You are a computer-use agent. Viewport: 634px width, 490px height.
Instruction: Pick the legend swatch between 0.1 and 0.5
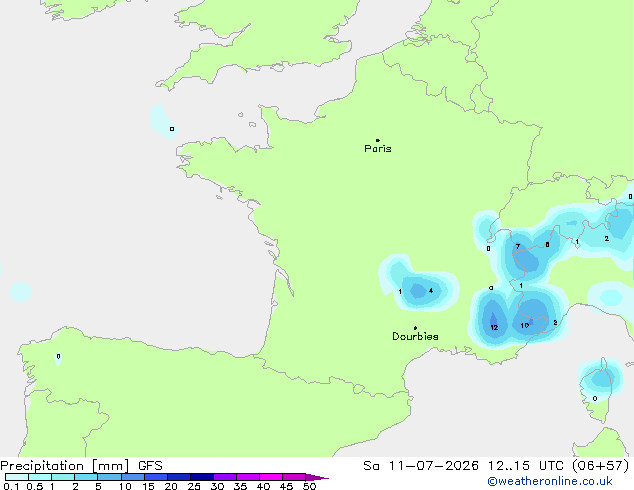tap(17, 477)
